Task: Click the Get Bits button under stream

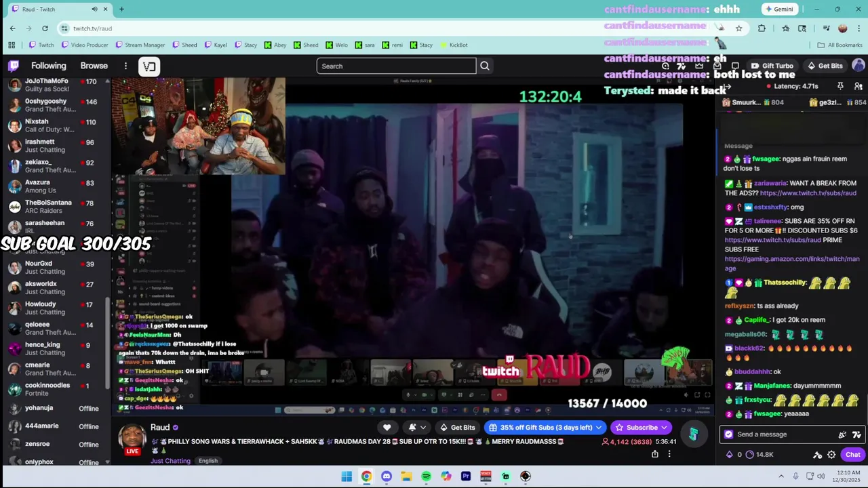Action: click(458, 428)
